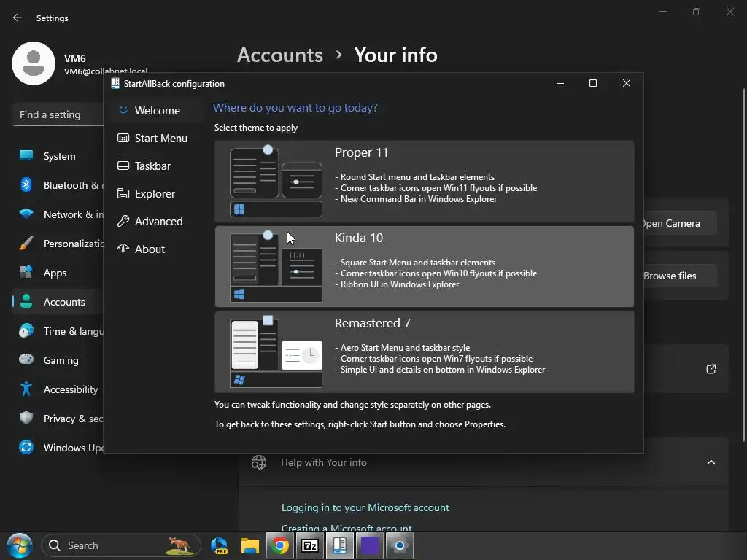The height and width of the screenshot is (560, 747).
Task: Go back using the Settings back arrow
Action: tap(18, 17)
